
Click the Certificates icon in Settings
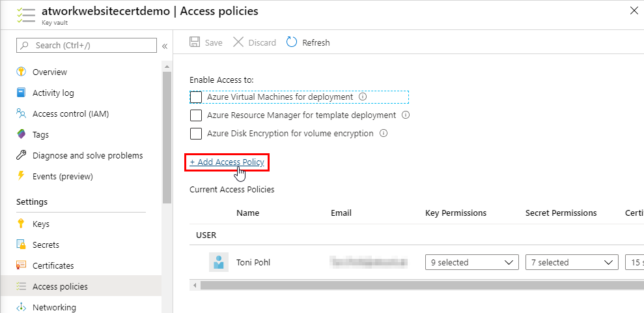pyautogui.click(x=21, y=265)
